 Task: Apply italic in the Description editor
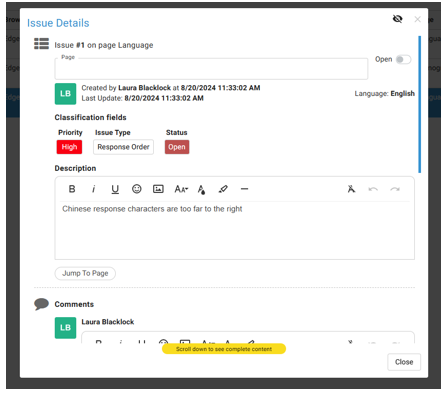(93, 189)
